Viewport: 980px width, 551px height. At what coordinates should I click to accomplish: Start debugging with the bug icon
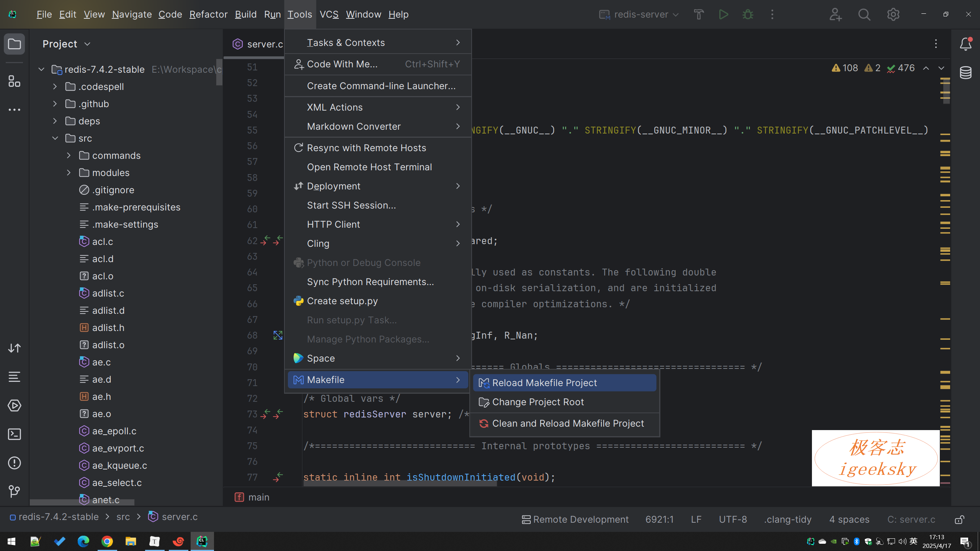point(748,15)
